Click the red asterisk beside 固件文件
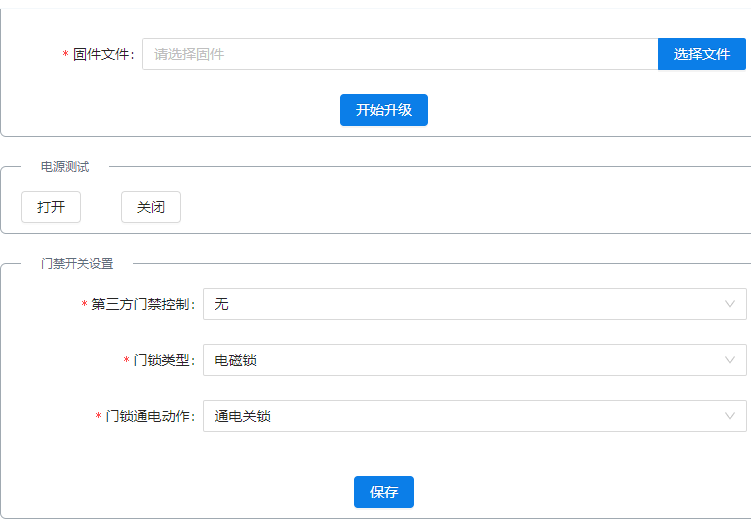Viewport: 751px width, 522px height. [x=66, y=55]
